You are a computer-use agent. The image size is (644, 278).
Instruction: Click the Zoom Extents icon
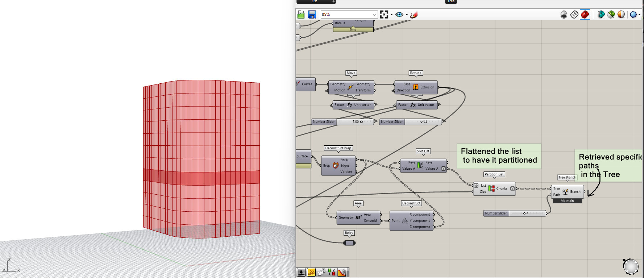384,14
